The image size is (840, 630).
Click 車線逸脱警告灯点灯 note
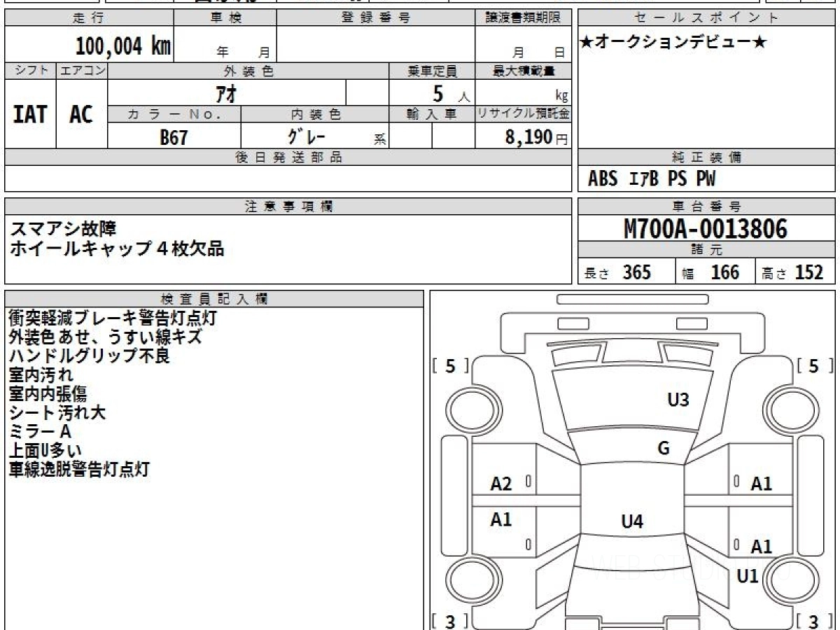point(78,470)
